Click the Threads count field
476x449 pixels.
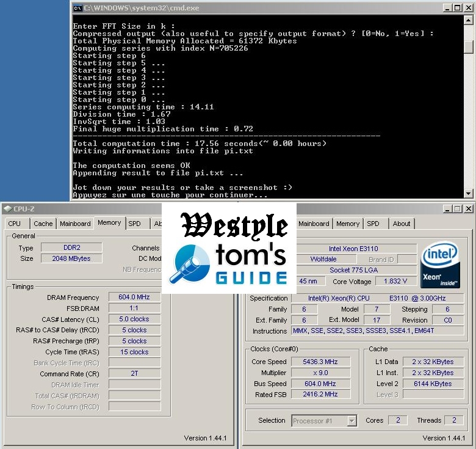454,420
